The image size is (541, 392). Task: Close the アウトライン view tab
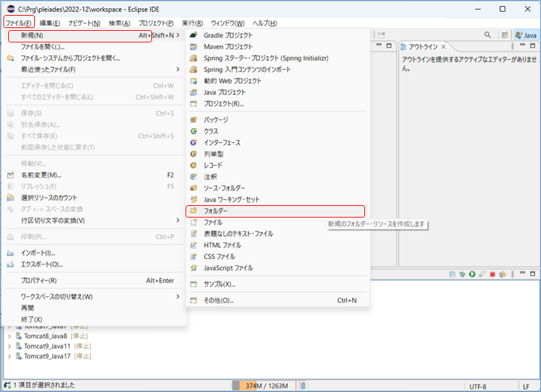[444, 47]
